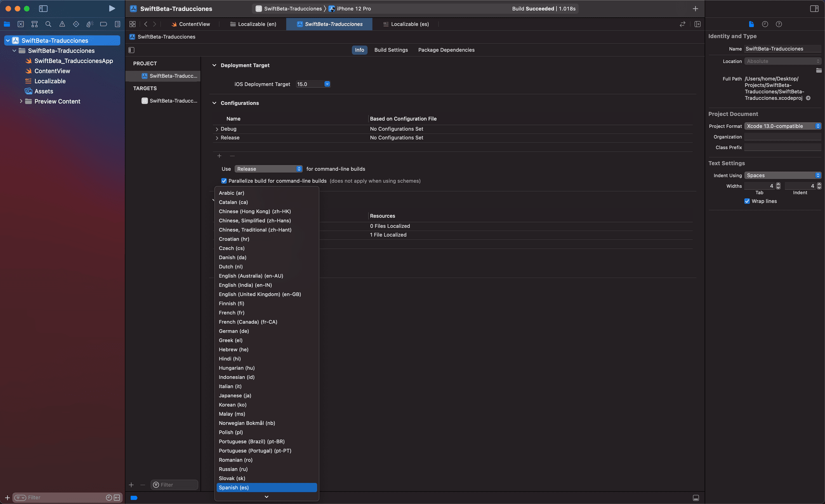The width and height of the screenshot is (825, 504).
Task: Add new file in navigator bottom plus
Action: [7, 498]
